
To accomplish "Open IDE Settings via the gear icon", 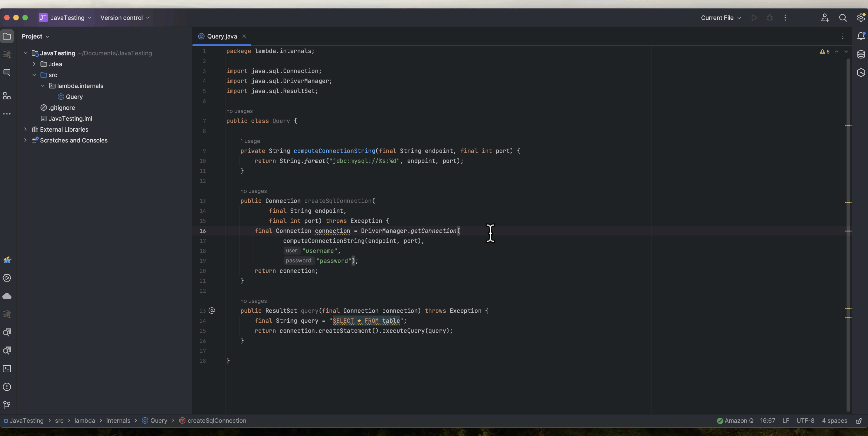I will [861, 18].
